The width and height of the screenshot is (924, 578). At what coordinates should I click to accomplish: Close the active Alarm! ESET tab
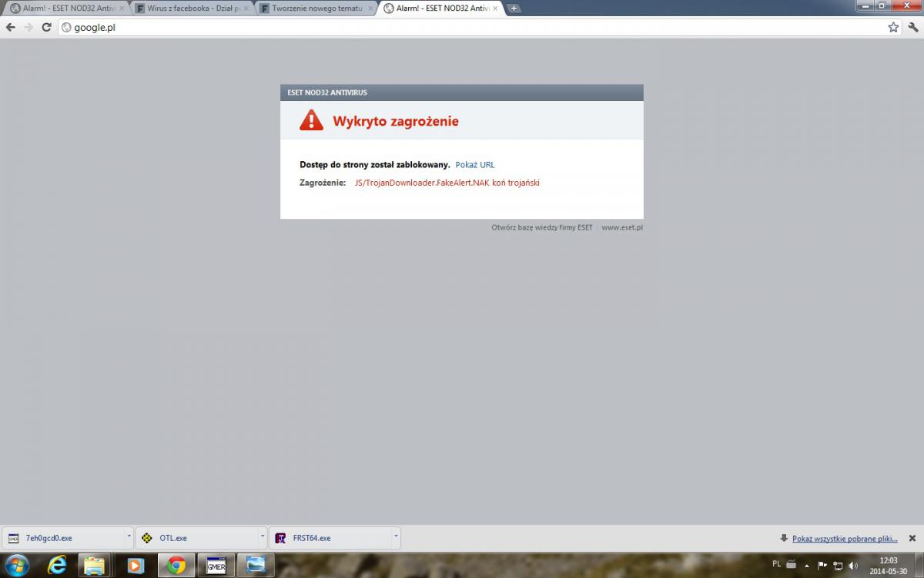pyautogui.click(x=495, y=8)
